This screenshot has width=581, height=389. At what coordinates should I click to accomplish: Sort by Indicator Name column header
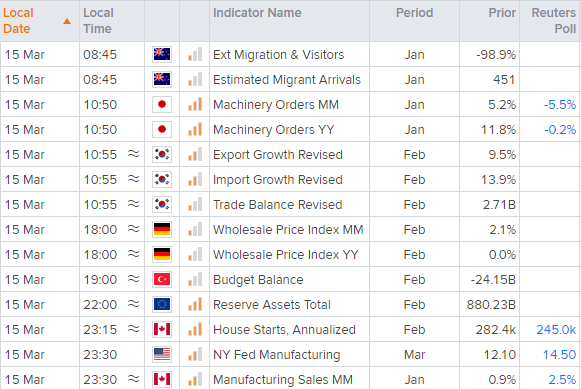(x=257, y=13)
